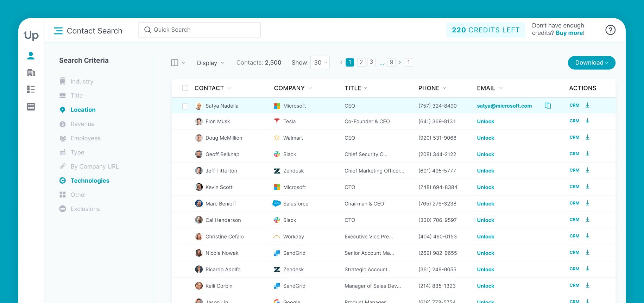Open the column layout dropdown
The height and width of the screenshot is (303, 644).
click(178, 63)
